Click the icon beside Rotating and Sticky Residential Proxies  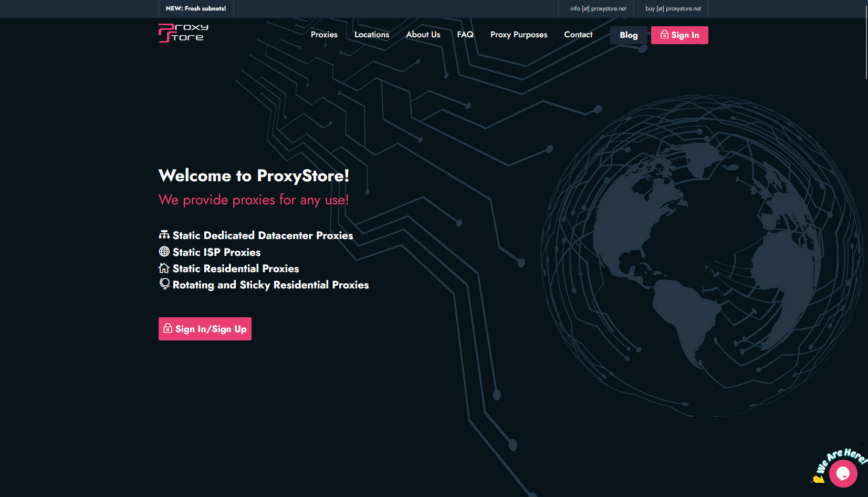click(x=164, y=284)
